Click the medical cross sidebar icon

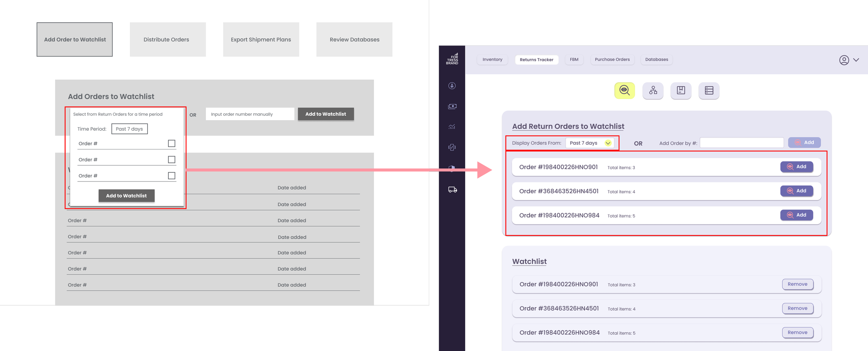[x=452, y=147]
